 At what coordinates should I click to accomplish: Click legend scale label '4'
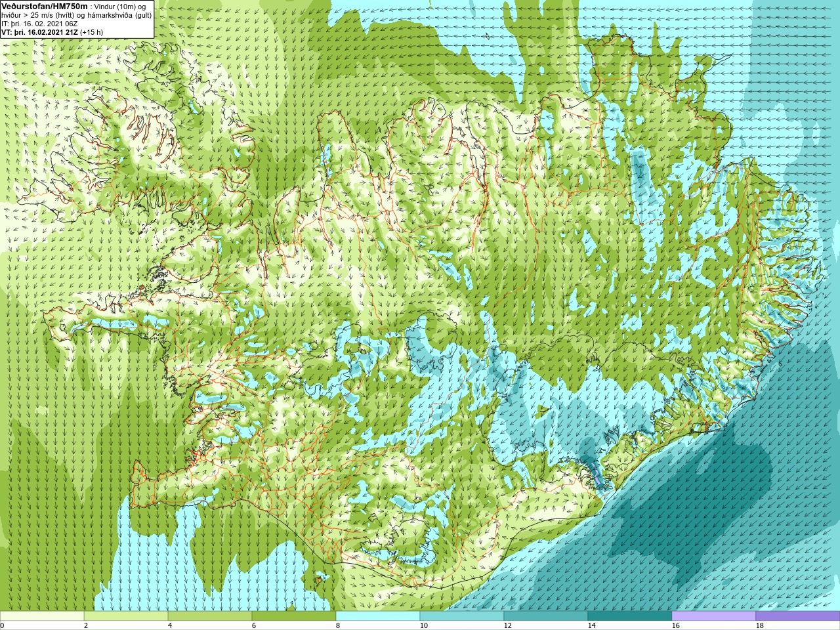(x=170, y=625)
